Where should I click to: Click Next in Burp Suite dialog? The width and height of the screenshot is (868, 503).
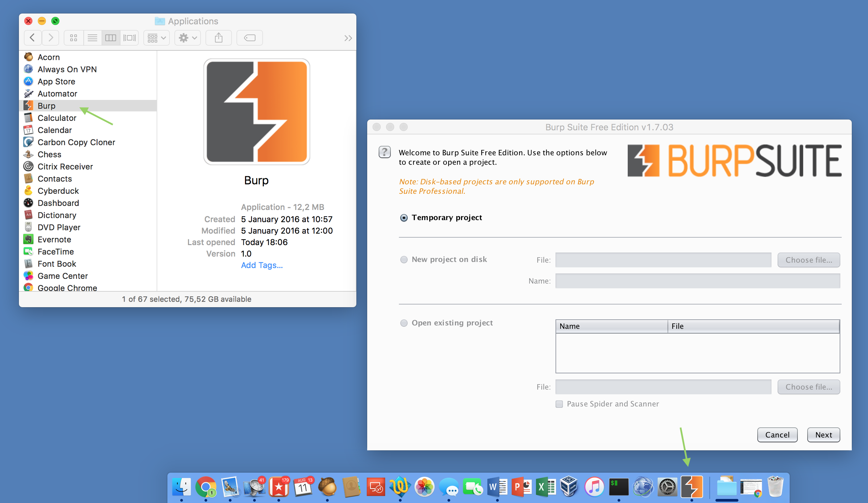[x=823, y=435]
